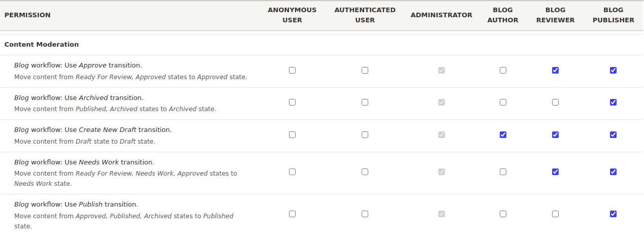Screen dimensions: 644x236
Task: Uncheck Create New Draft for Blog Reviewer
Action: point(555,135)
